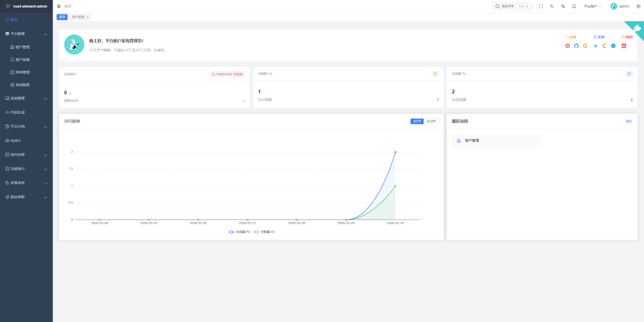This screenshot has height=322, width=644.
Task: Click the language translation icon
Action: point(563,6)
